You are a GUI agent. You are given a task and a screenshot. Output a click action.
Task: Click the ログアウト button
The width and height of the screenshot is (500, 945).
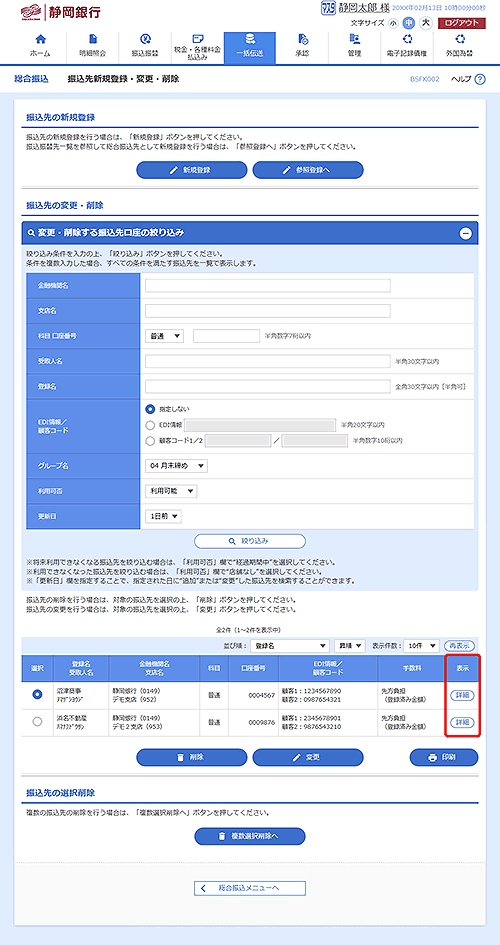(x=461, y=23)
